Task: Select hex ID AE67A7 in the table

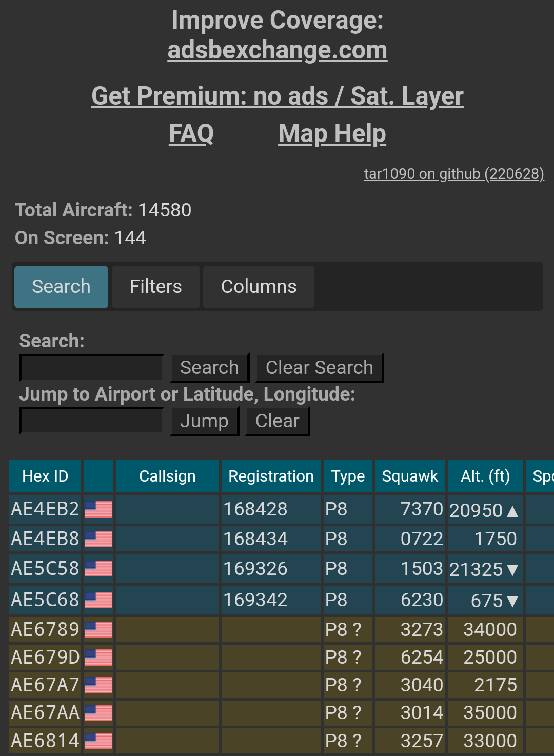Action: click(45, 685)
